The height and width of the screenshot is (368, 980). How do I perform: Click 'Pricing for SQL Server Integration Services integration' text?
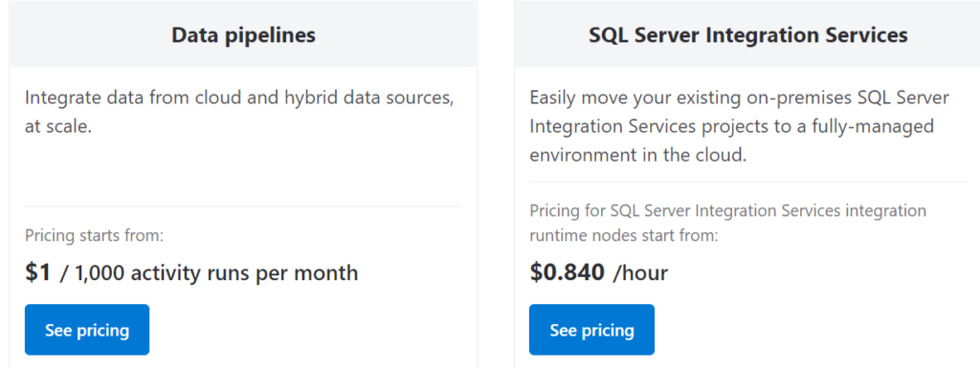[x=728, y=224]
